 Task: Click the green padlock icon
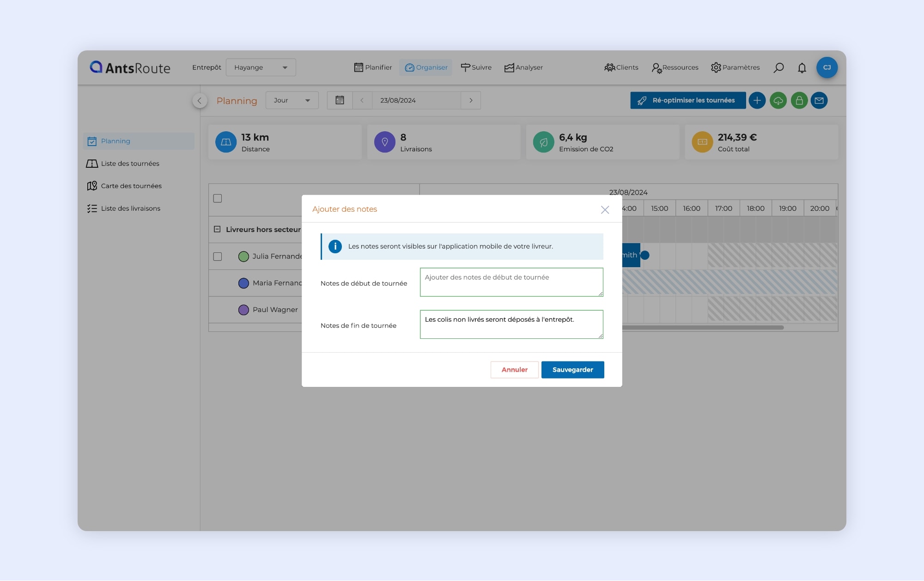[799, 100]
